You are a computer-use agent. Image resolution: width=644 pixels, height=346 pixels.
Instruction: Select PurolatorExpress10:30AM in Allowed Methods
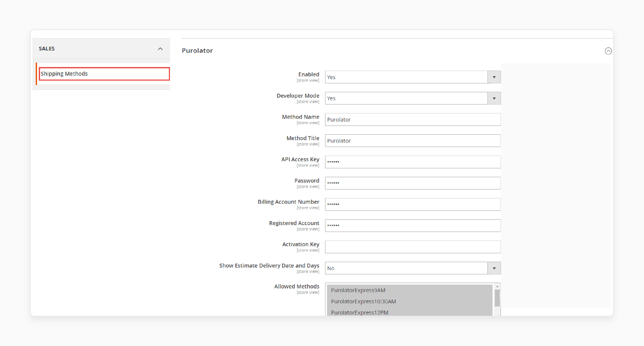tap(409, 301)
